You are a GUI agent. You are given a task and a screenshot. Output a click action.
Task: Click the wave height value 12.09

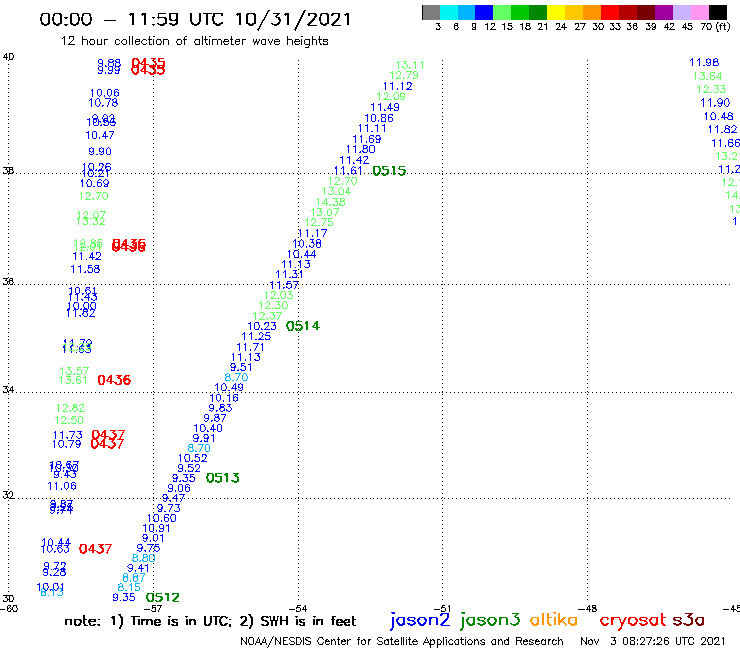point(391,96)
